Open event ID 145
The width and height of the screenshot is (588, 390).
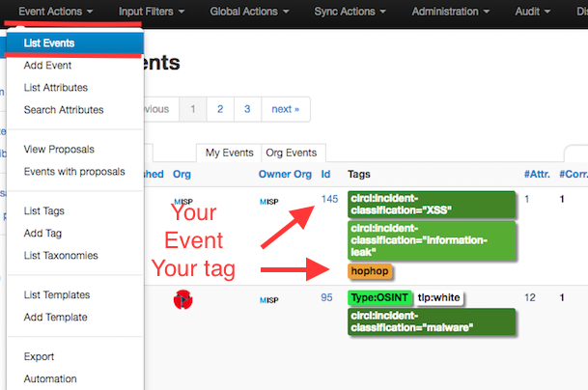tap(330, 199)
